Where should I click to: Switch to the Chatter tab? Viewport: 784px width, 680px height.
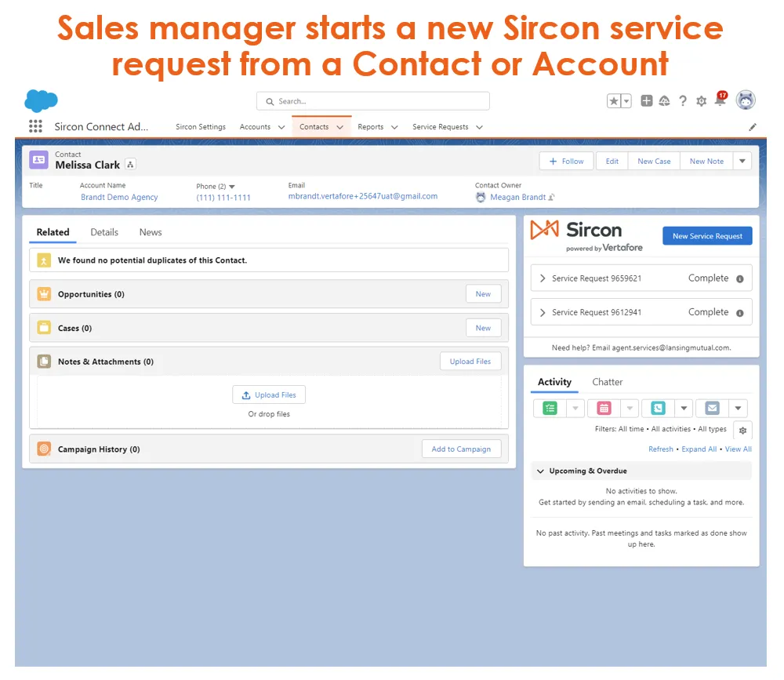[608, 382]
